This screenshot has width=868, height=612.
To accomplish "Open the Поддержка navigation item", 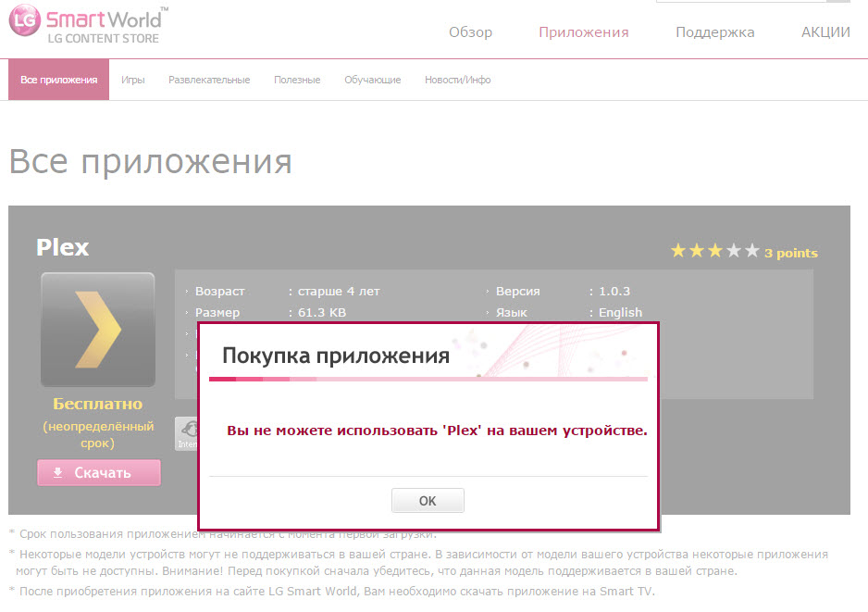I will point(714,32).
